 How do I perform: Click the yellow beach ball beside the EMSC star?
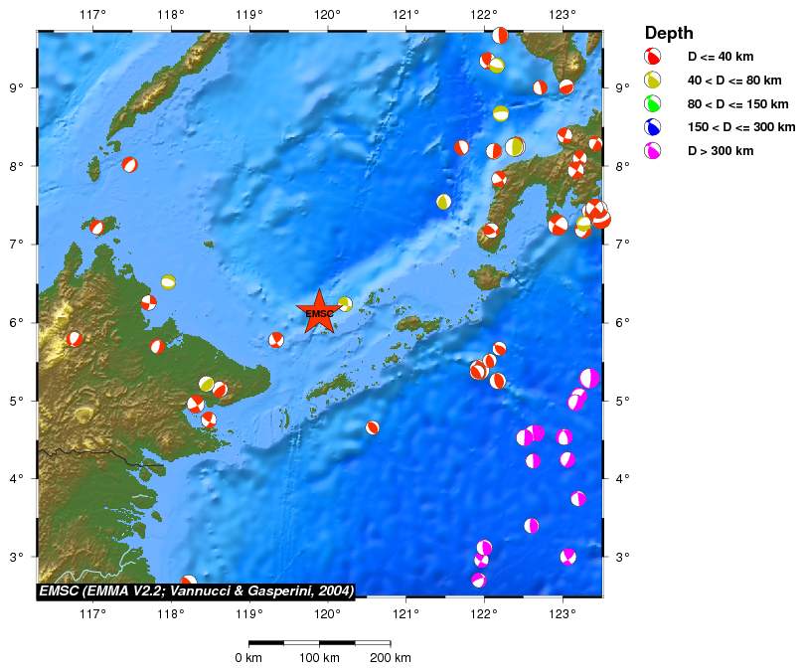click(345, 303)
